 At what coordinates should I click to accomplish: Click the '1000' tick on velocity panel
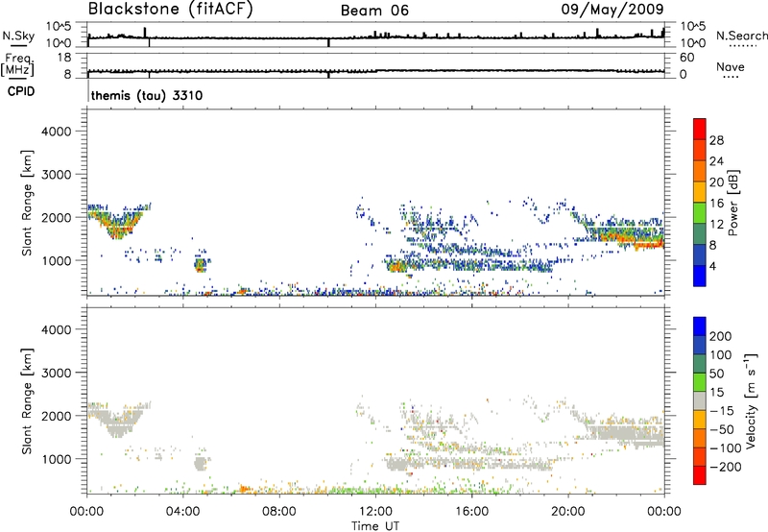pos(56,459)
